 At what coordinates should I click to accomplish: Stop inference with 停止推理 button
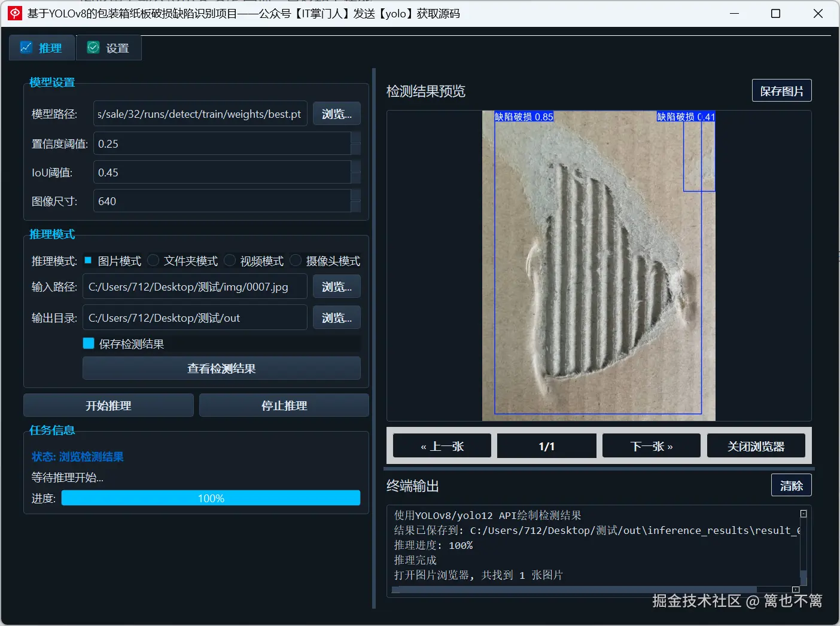[284, 405]
